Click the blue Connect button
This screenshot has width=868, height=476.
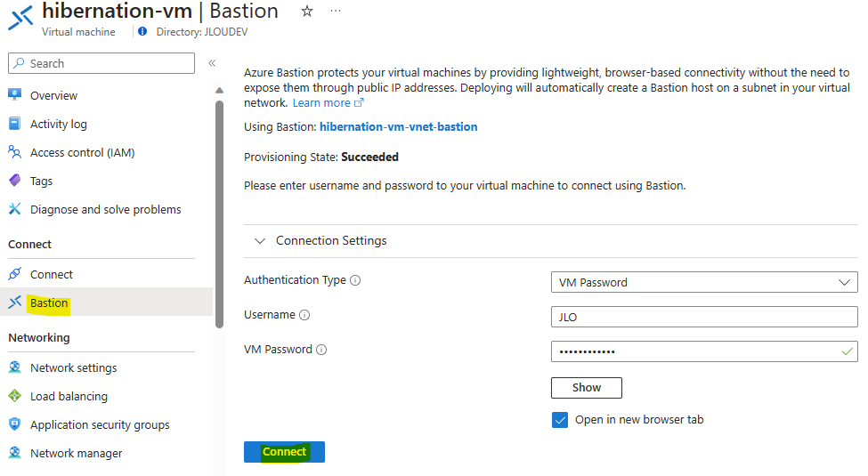click(x=285, y=452)
